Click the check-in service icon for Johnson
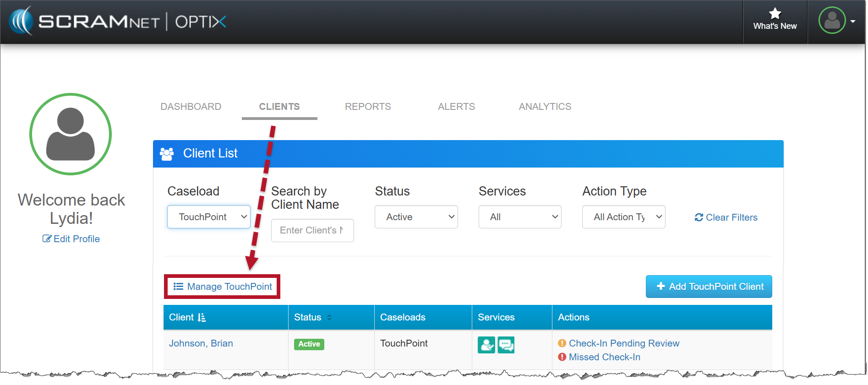The height and width of the screenshot is (385, 868). pos(486,345)
